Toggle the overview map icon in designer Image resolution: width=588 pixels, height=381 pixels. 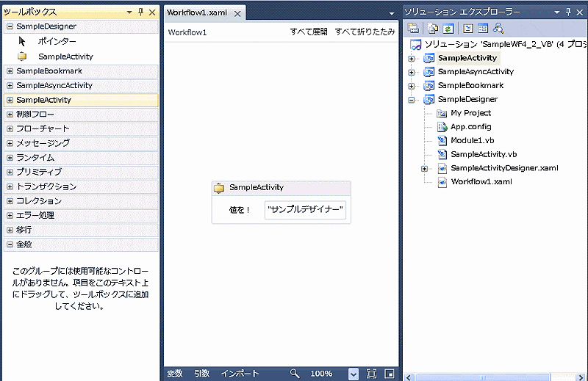tap(390, 374)
